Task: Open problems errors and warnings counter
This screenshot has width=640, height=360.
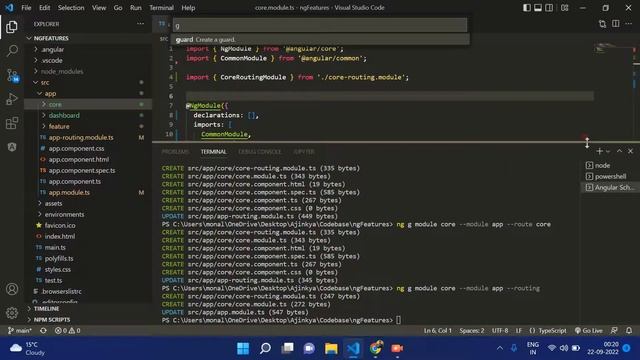Action: (x=68, y=330)
